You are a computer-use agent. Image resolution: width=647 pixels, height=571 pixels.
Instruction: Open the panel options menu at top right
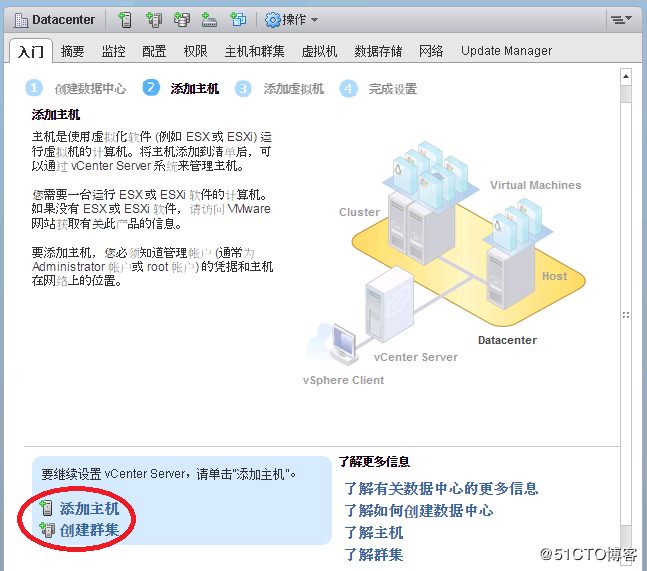click(x=621, y=19)
